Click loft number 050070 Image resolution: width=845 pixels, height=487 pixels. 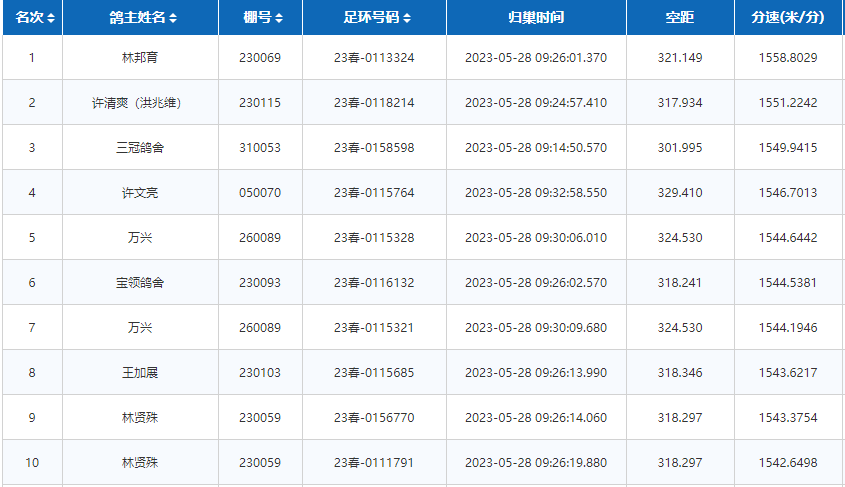(x=260, y=193)
